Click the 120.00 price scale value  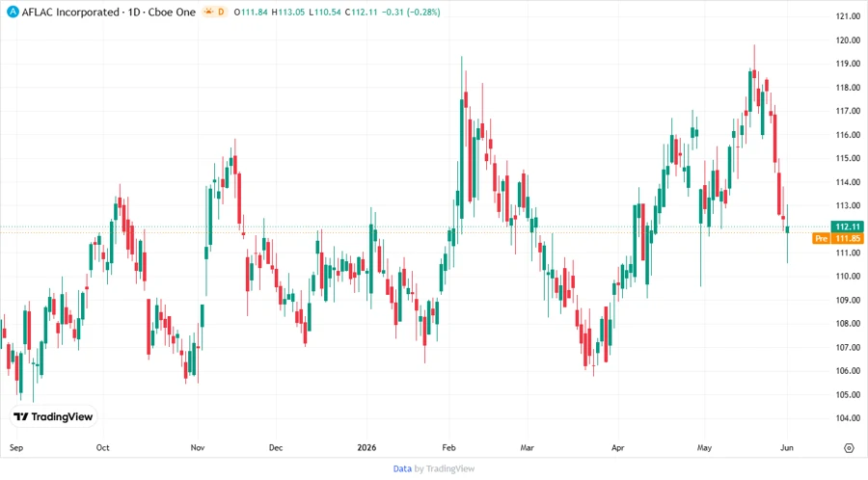tap(848, 40)
